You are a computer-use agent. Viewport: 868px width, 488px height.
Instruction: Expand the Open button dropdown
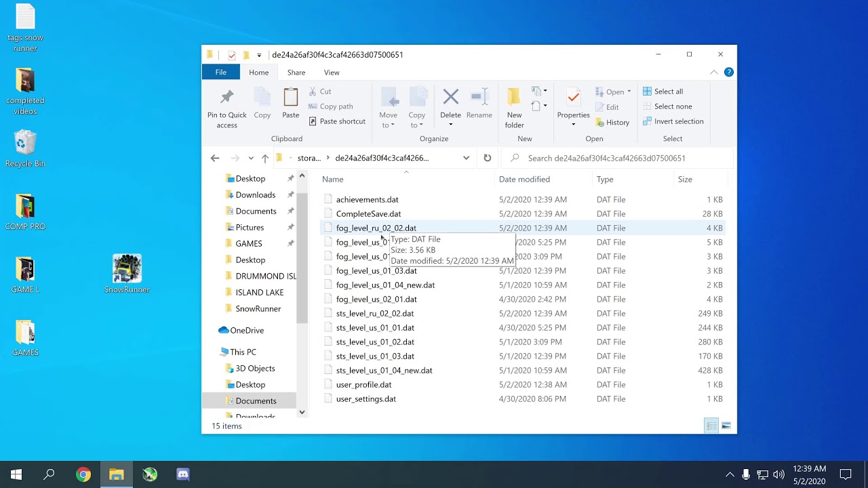click(x=629, y=91)
